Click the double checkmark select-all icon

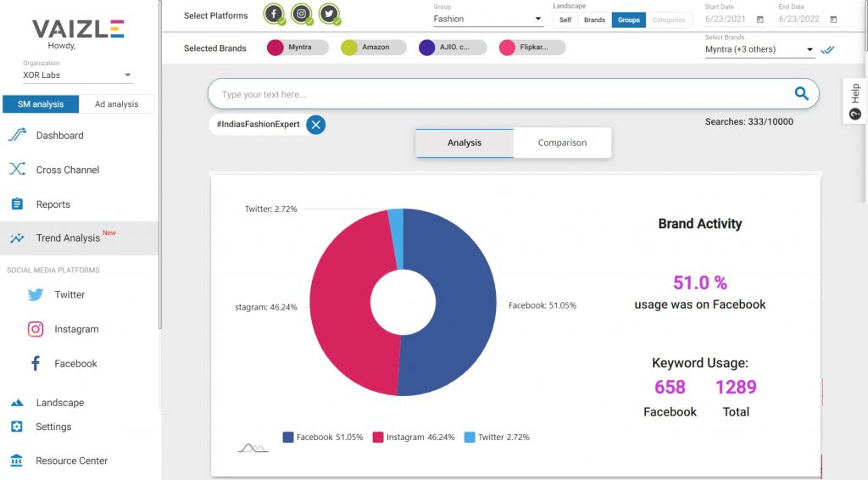click(x=827, y=50)
